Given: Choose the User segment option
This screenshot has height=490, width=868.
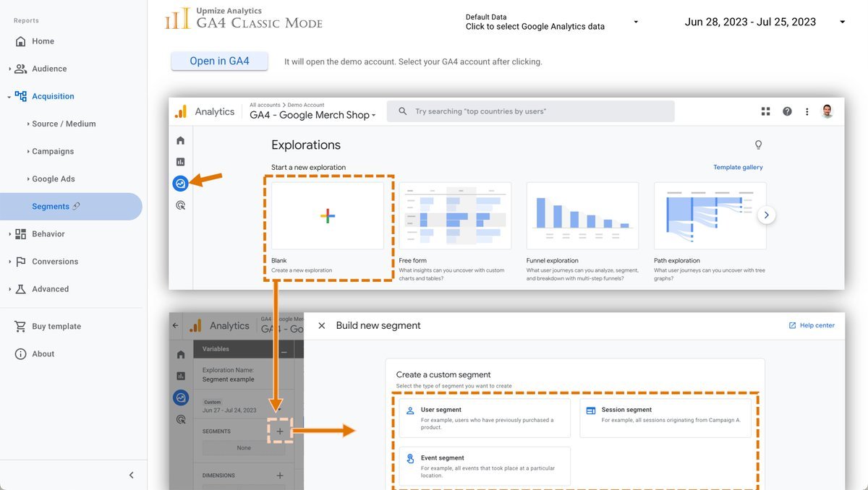Looking at the screenshot, I should point(485,418).
